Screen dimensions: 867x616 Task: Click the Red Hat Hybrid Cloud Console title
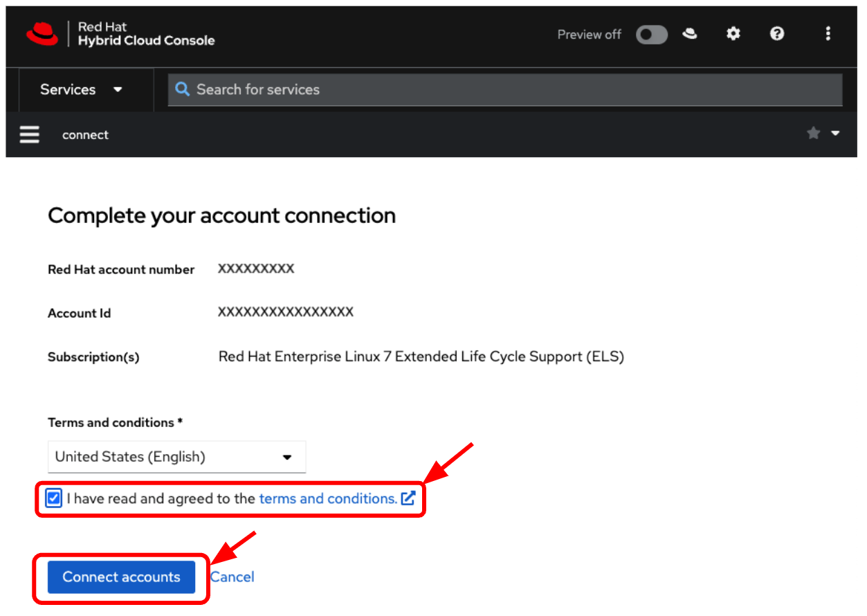[x=146, y=34]
